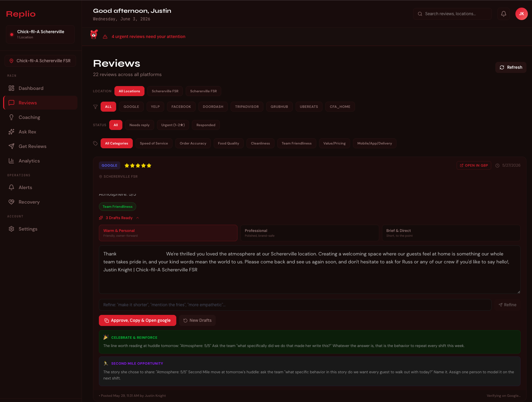
Task: Click the Replio logo
Action: pyautogui.click(x=21, y=14)
